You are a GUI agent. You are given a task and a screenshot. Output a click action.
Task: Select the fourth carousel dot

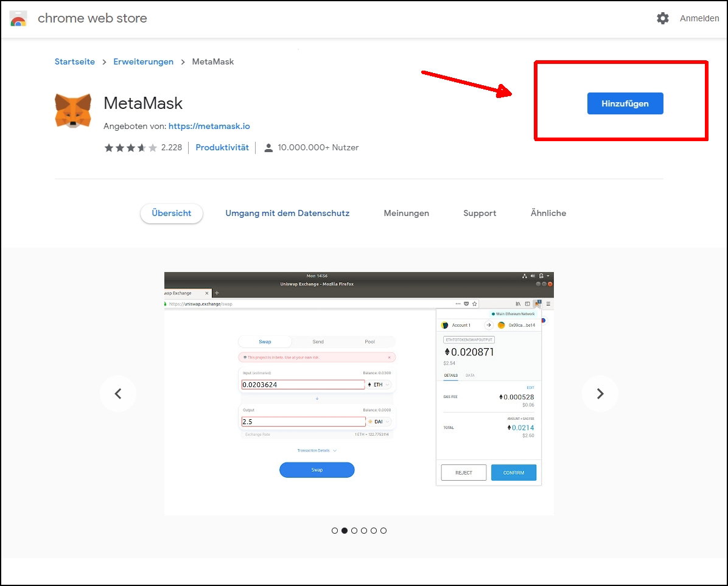coord(364,531)
